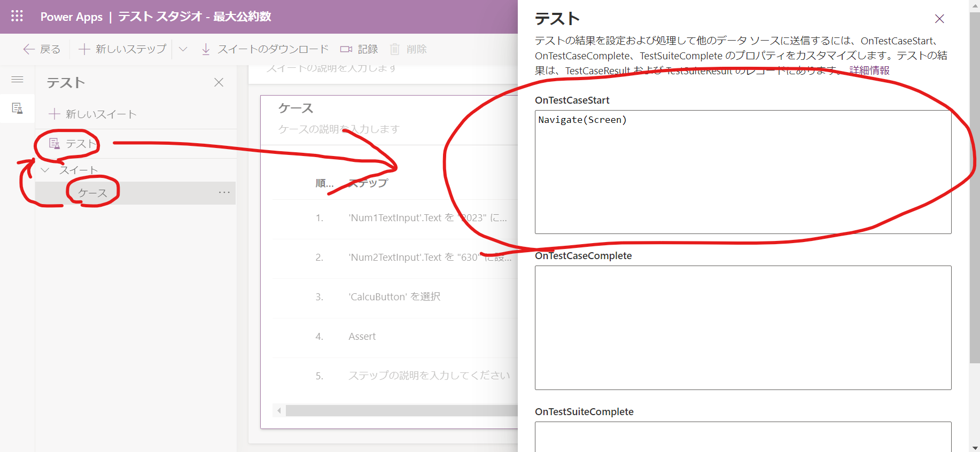Image resolution: width=980 pixels, height=452 pixels.
Task: Click the ケースの説明 description field
Action: point(339,129)
